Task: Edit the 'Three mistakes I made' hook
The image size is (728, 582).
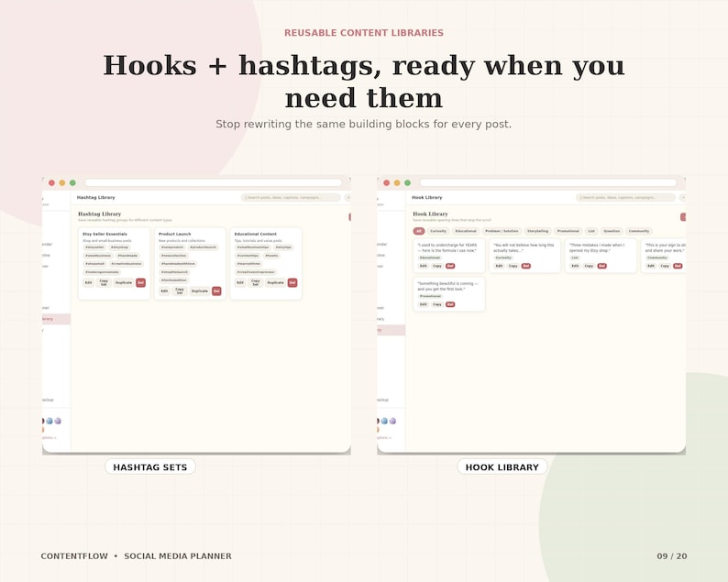Action: tap(575, 266)
